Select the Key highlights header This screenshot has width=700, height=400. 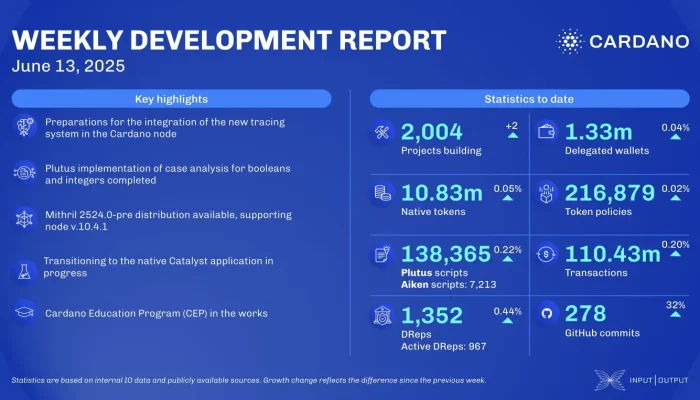171,99
